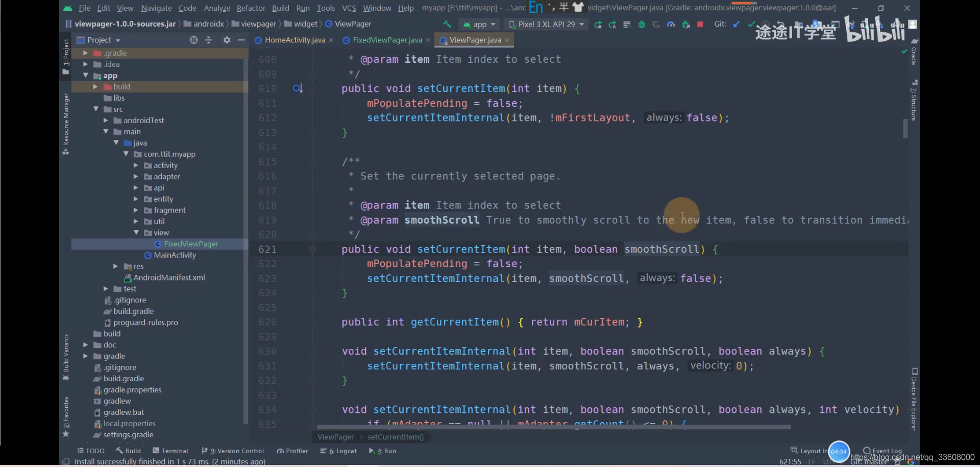
Task: Click the override gutter icon at line 610
Action: (x=298, y=88)
